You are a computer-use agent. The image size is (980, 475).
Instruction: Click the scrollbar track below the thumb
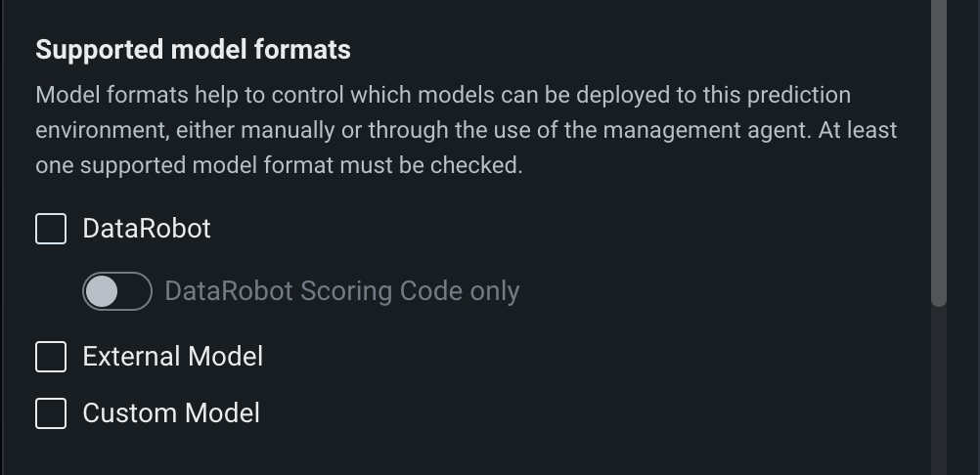[939, 391]
